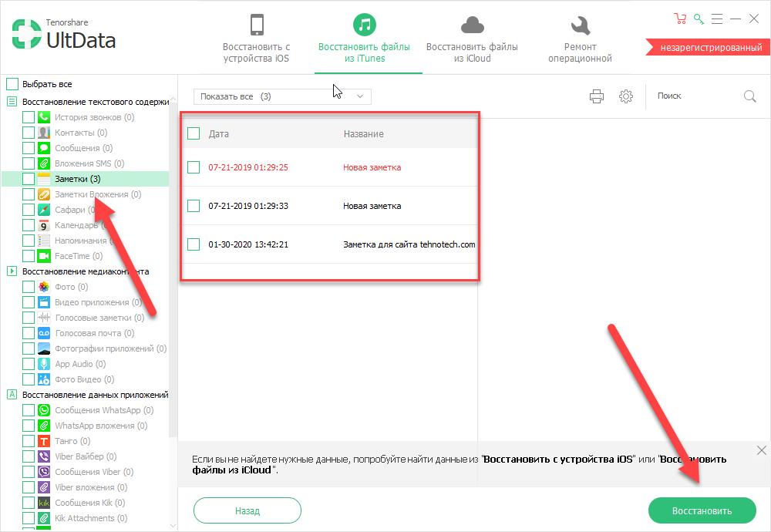
Task: Click the red 'незарегистрированный' banner
Action: [708, 48]
